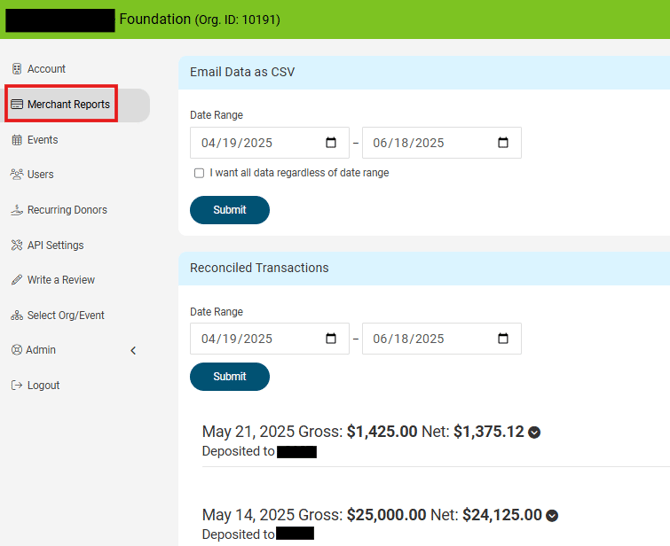Click the Write a Review pencil icon
Image resolution: width=670 pixels, height=546 pixels.
[x=17, y=280]
